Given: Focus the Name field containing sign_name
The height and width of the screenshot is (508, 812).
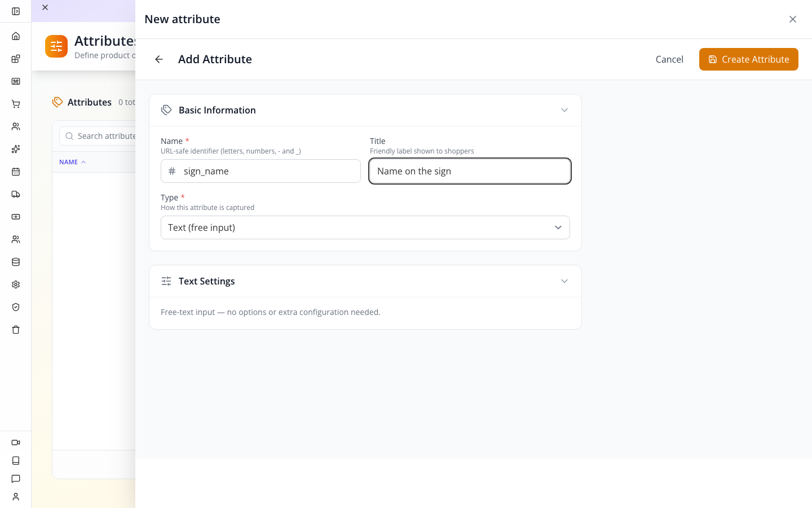Looking at the screenshot, I should (261, 171).
